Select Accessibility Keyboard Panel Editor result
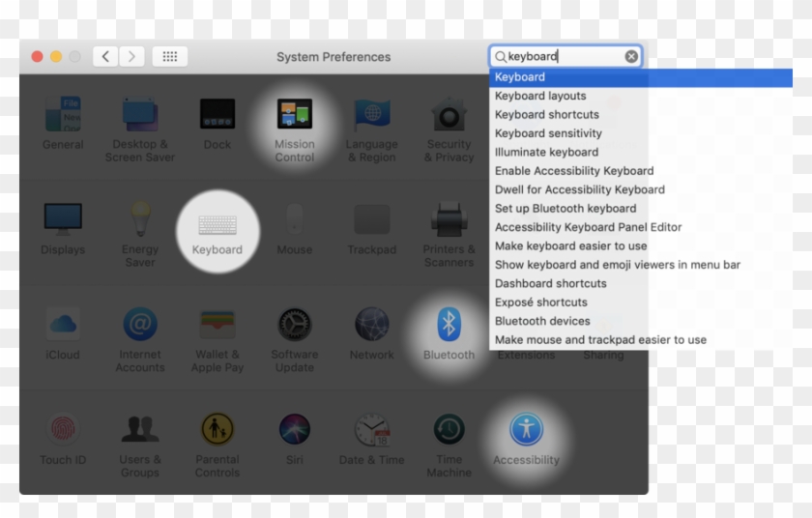Viewport: 812px width, 518px height. coord(641,227)
